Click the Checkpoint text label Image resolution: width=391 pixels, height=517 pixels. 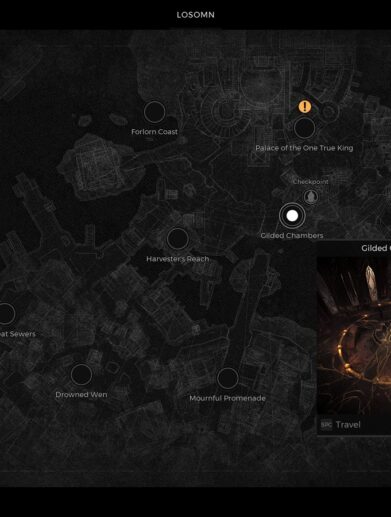[311, 182]
